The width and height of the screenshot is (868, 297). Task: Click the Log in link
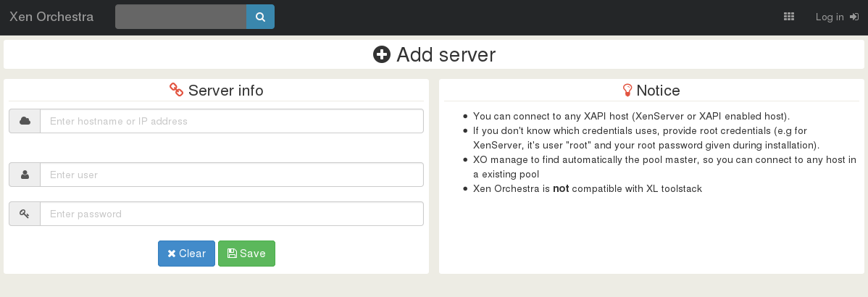point(837,17)
